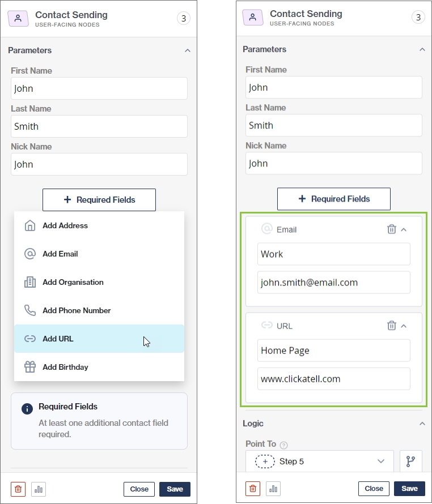Click the Point To help question icon
Viewport: 432px width, 504px height.
pos(283,445)
